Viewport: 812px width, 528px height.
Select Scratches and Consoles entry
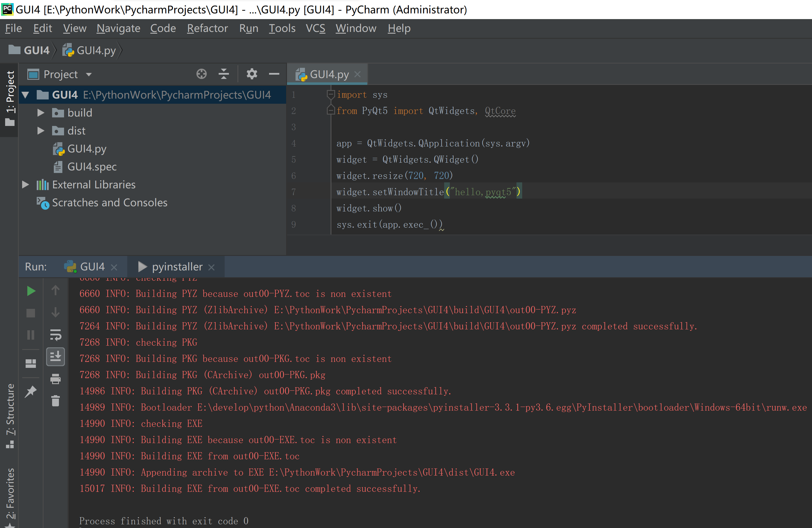[x=102, y=203]
